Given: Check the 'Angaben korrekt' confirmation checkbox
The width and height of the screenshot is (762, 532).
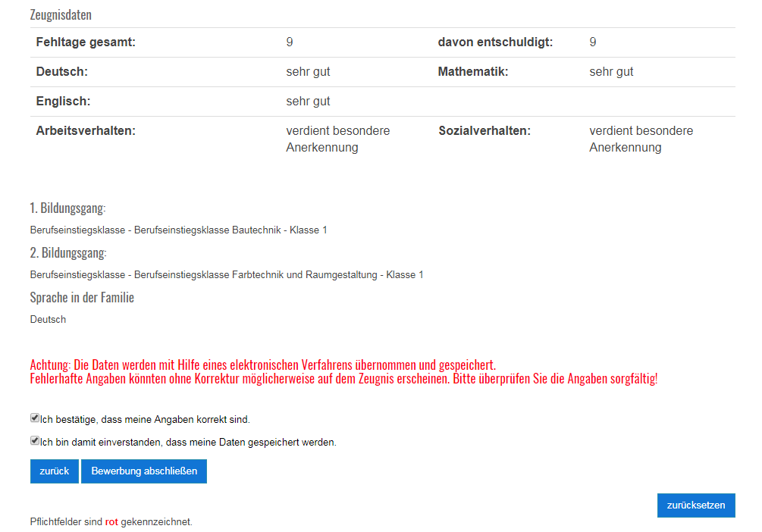Looking at the screenshot, I should [35, 418].
